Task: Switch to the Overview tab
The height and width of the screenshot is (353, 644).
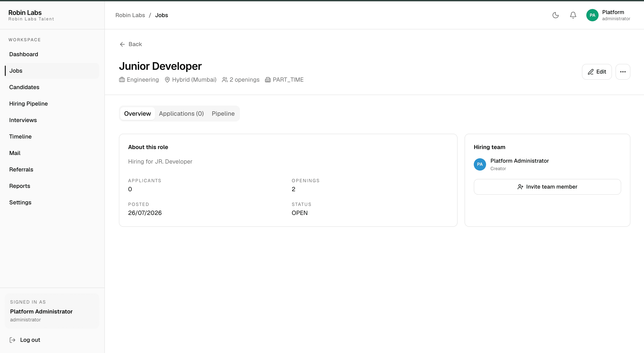Action: pyautogui.click(x=138, y=113)
